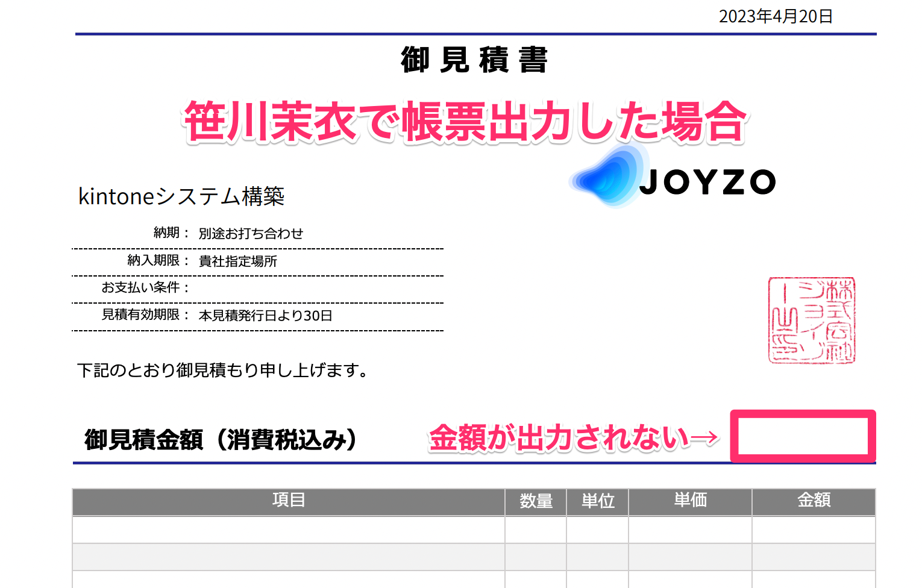
Task: Click the first empty table row
Action: (x=289, y=530)
